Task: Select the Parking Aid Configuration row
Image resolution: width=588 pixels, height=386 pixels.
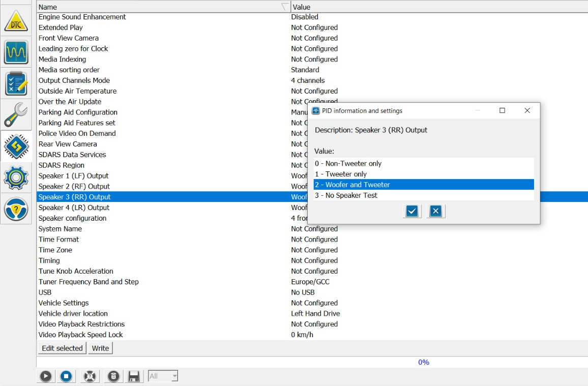Action: (x=172, y=112)
